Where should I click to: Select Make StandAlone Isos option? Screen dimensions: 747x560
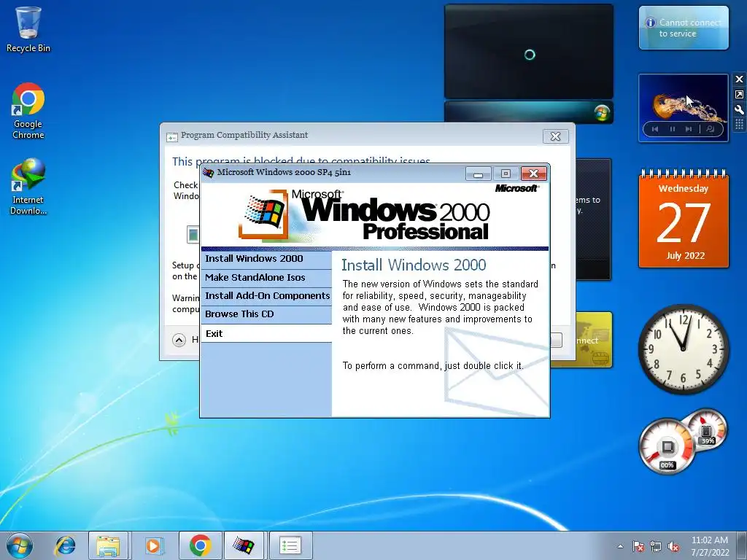point(266,278)
